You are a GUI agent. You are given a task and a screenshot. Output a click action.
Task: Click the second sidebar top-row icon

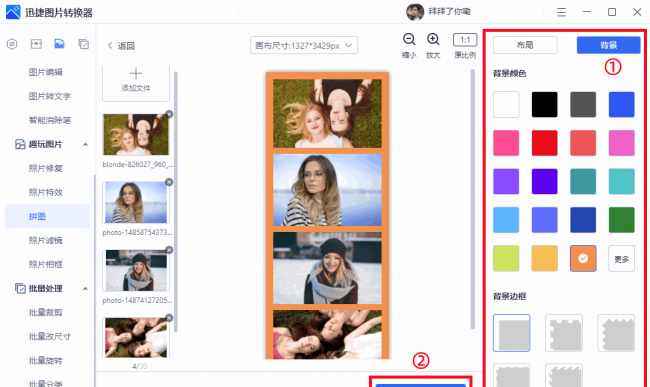[36, 44]
